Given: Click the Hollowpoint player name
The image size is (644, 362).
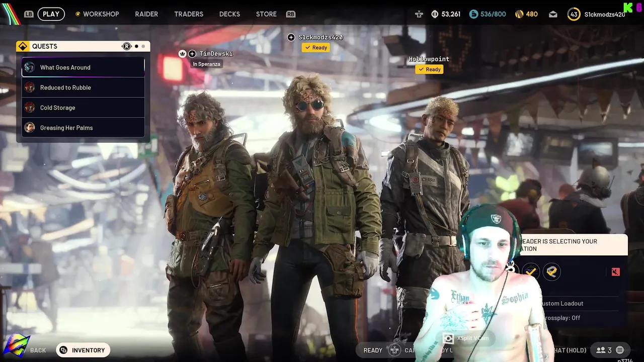Looking at the screenshot, I should [x=429, y=59].
